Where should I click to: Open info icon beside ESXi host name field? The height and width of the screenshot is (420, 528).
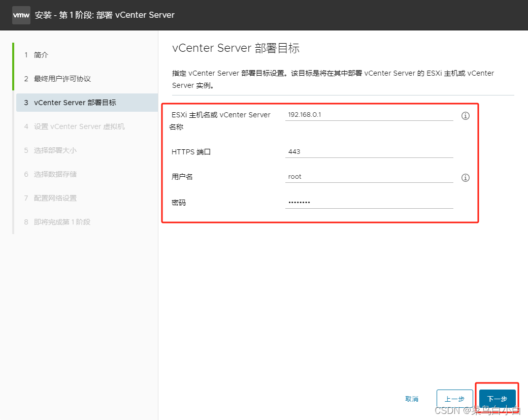[x=466, y=116]
